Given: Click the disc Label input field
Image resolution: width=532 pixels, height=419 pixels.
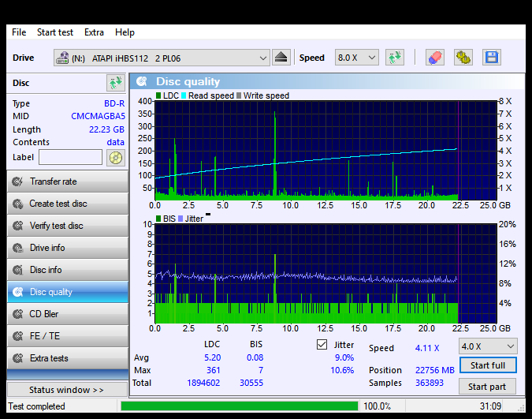Looking at the screenshot, I should coord(71,157).
